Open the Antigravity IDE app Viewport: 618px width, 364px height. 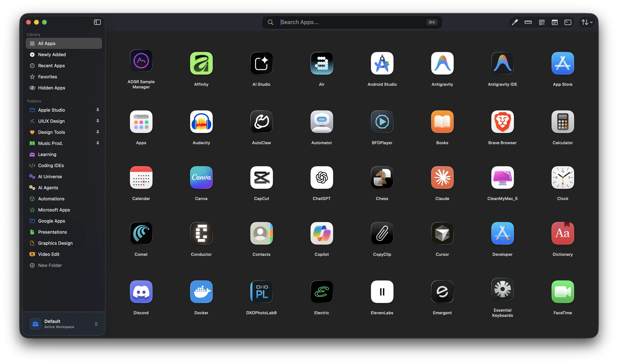pos(502,63)
